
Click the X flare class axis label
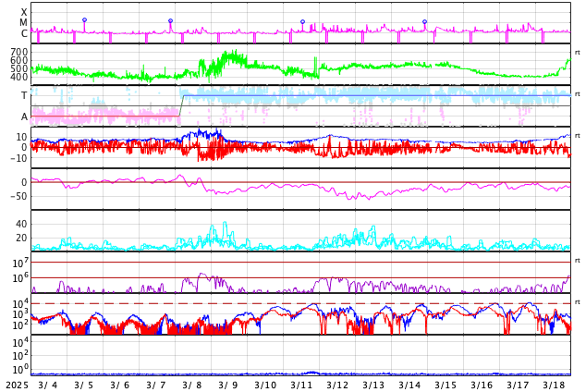pyautogui.click(x=24, y=12)
